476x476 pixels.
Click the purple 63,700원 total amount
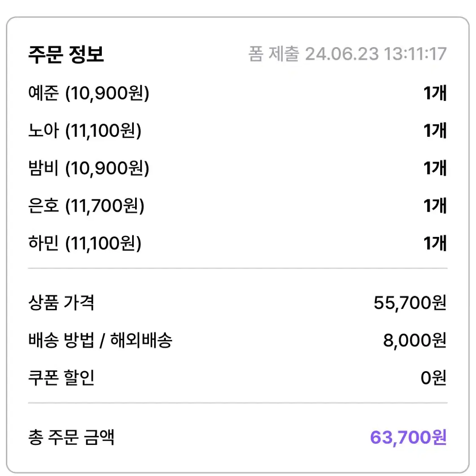click(x=408, y=437)
